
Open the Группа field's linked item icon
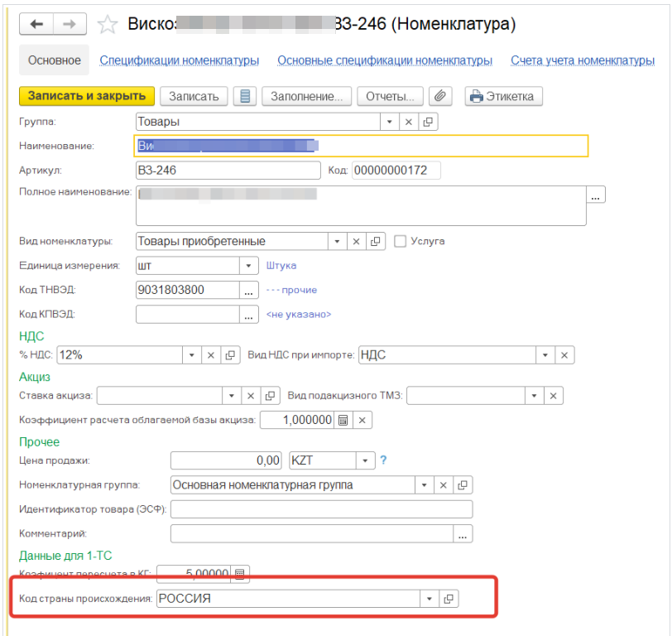pos(428,122)
